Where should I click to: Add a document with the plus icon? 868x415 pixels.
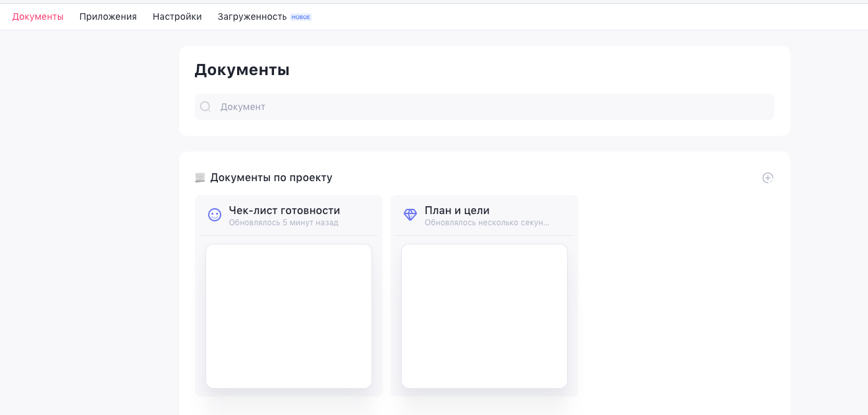[x=768, y=178]
